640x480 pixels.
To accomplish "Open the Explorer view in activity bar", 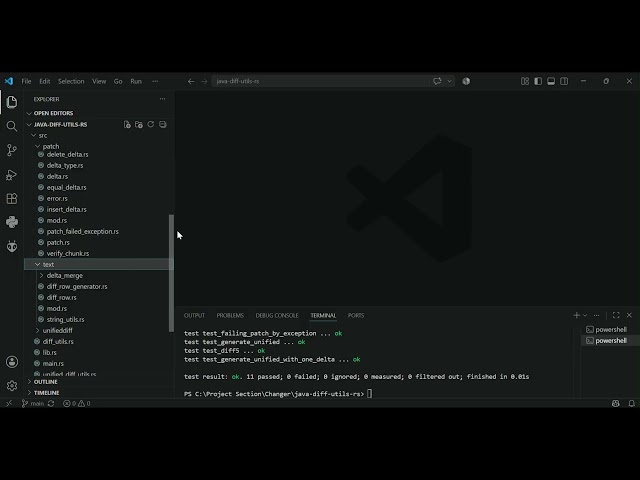I will 12,102.
